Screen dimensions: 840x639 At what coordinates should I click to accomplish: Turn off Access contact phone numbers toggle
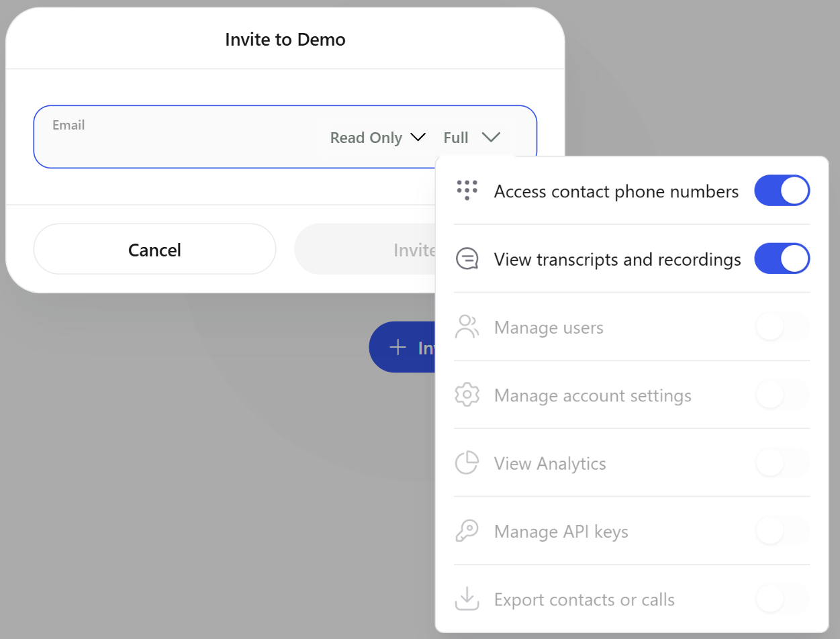click(782, 191)
